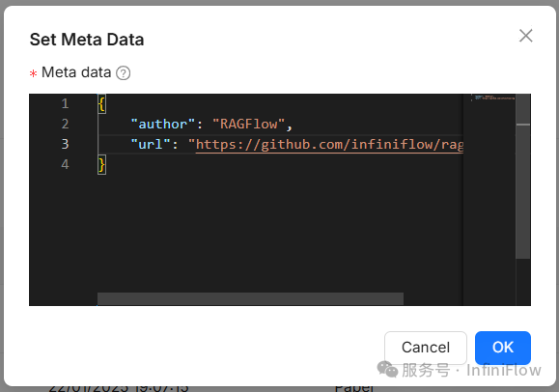Open the github.com/infiniflow URL link
Screen dimensions: 559x392
pos(330,145)
